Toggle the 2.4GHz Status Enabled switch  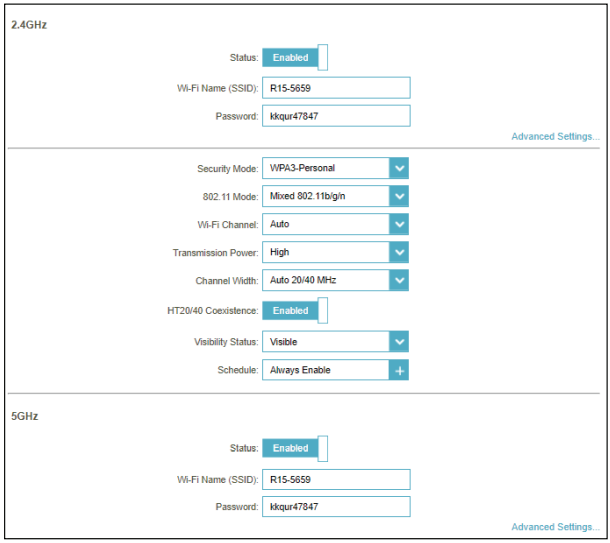pos(295,58)
